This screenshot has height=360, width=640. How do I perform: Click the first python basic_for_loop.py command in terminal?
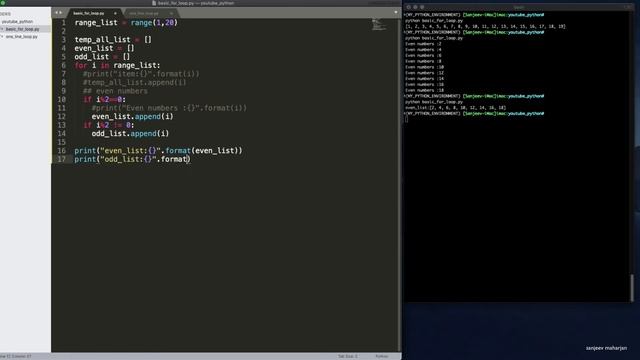click(434, 21)
